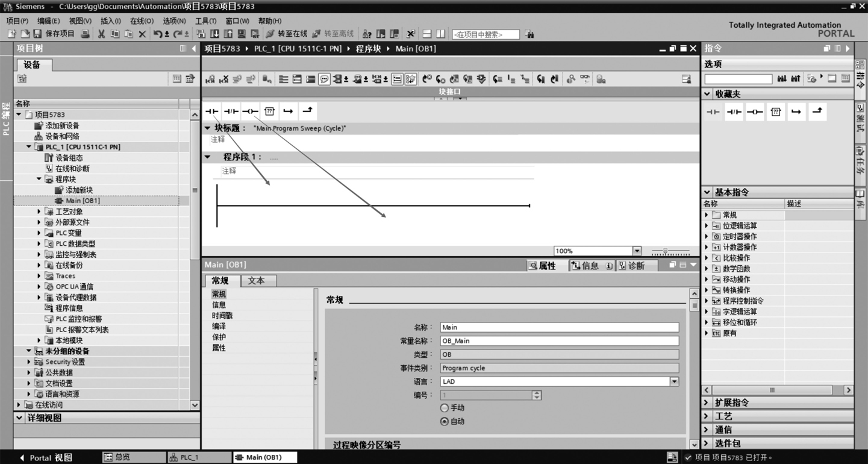This screenshot has height=464, width=868.
Task: Collapse the project tree with left arrow icon
Action: point(194,48)
